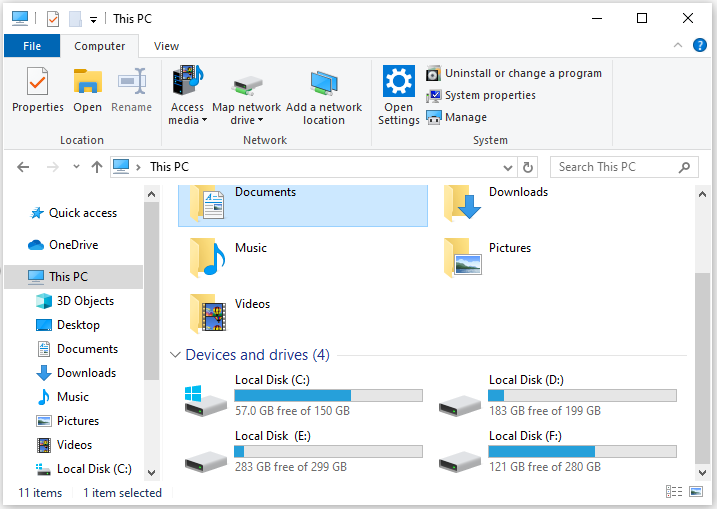Click the navigation pane scroll down arrow
This screenshot has width=717, height=509.
coord(151,472)
